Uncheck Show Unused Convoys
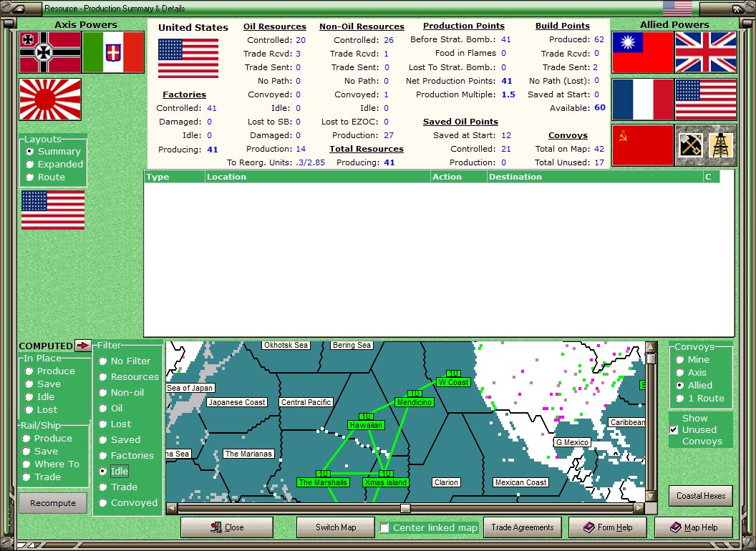756x551 pixels. tap(674, 430)
